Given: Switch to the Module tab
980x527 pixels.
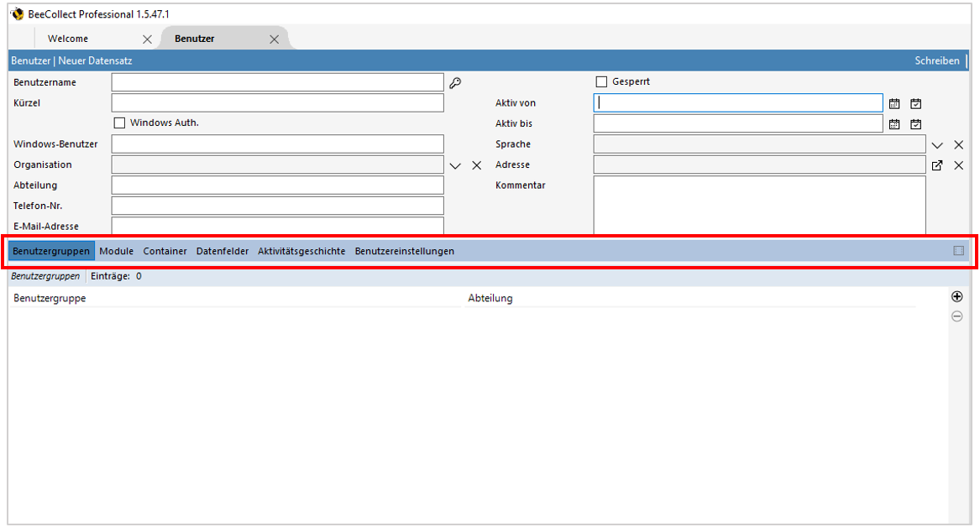Looking at the screenshot, I should pyautogui.click(x=116, y=251).
